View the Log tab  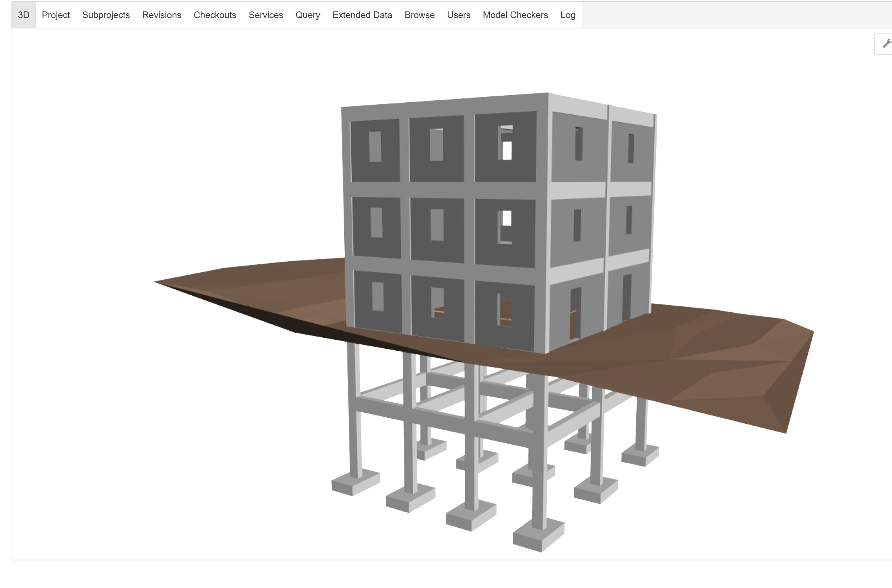point(567,15)
